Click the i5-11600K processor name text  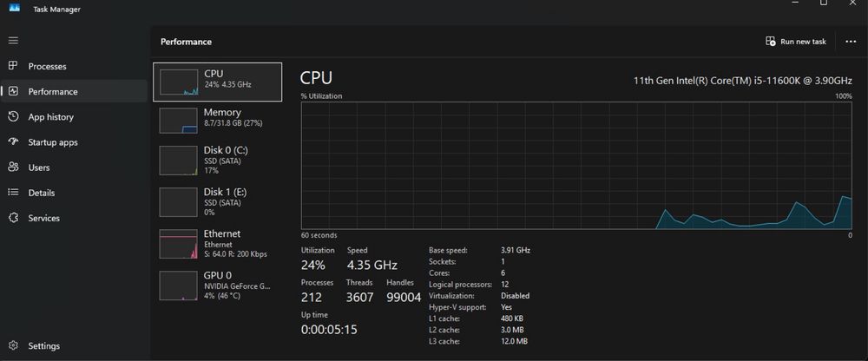(x=742, y=81)
